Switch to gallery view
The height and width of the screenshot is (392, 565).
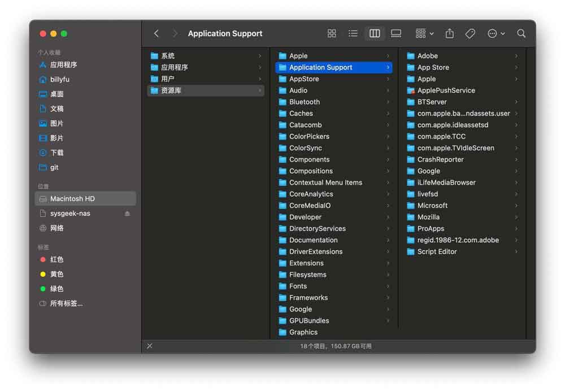[396, 34]
